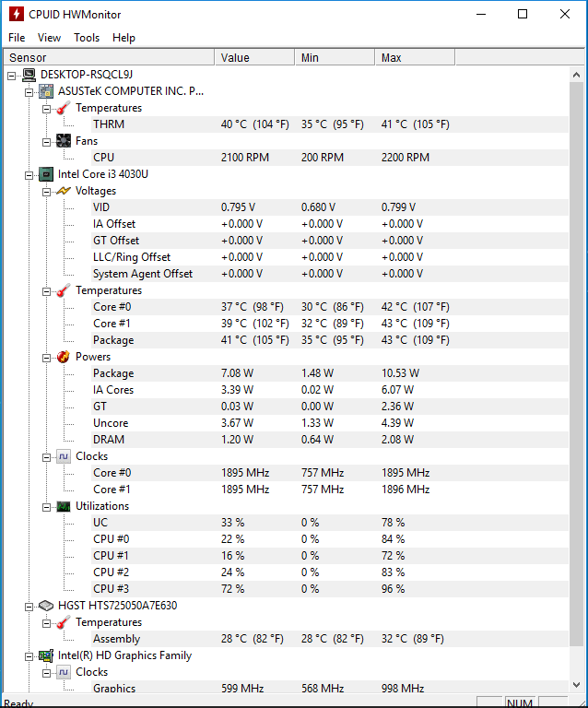Select the Uncore power row

click(330, 423)
